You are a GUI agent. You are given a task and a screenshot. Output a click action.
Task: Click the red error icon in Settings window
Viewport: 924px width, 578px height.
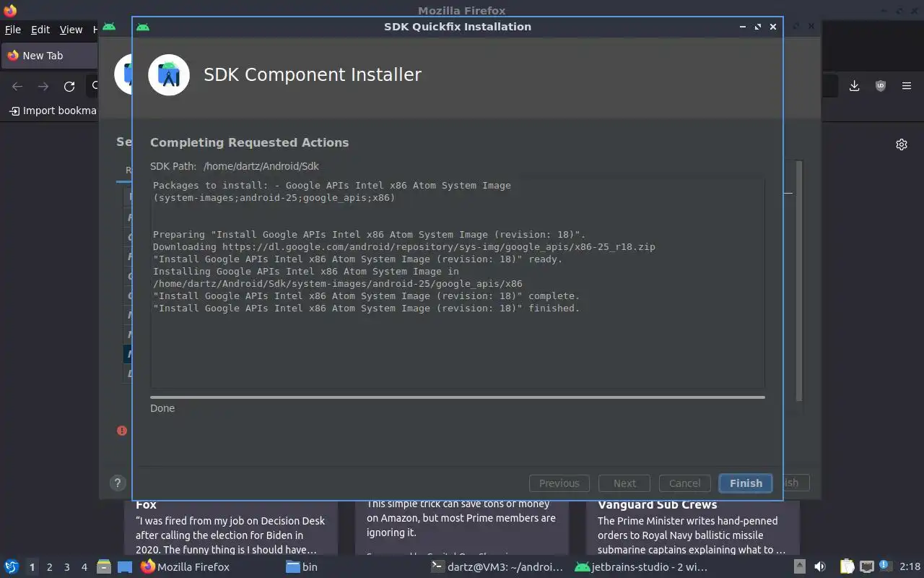122,431
